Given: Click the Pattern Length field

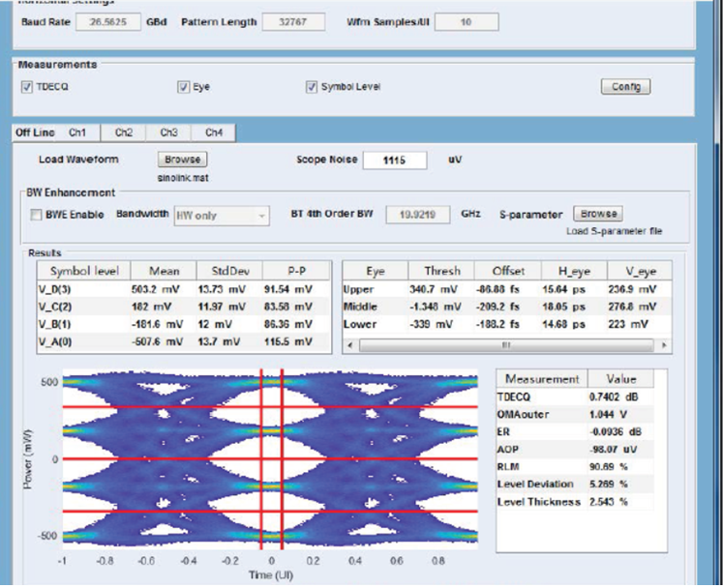Looking at the screenshot, I should (x=295, y=21).
